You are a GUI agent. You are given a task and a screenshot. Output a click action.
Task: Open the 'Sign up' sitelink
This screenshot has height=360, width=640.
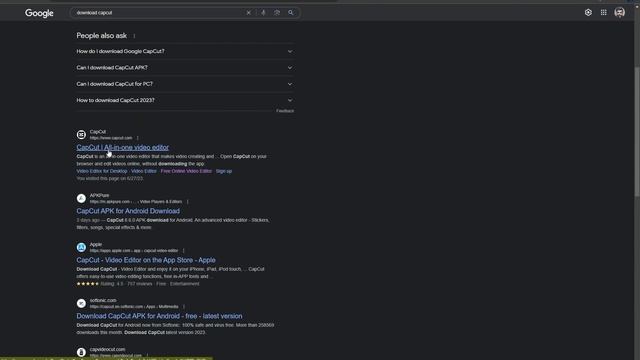224,171
